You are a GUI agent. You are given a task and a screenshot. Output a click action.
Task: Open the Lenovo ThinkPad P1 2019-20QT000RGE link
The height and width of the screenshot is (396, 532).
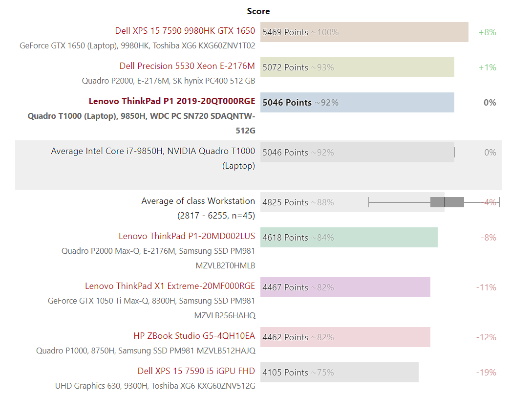click(x=172, y=101)
